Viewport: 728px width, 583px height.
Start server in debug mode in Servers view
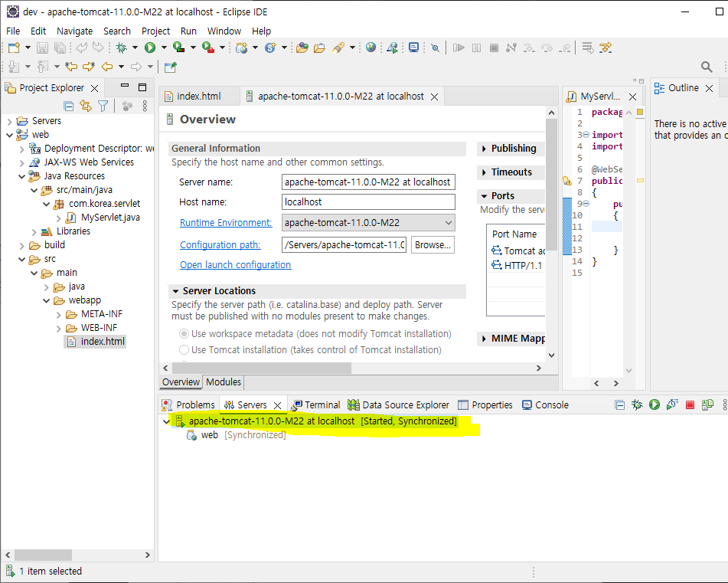637,404
